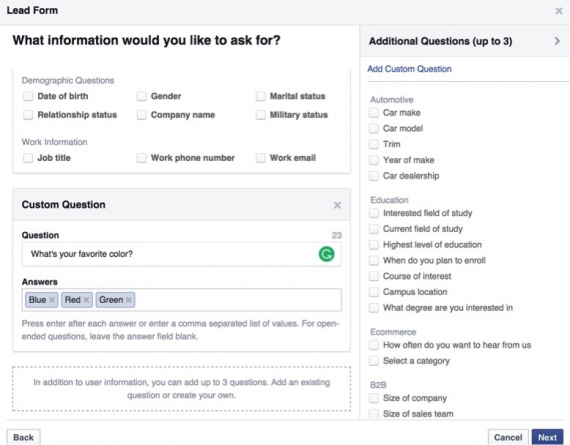
Task: Enable Military status checkbox
Action: [x=260, y=115]
